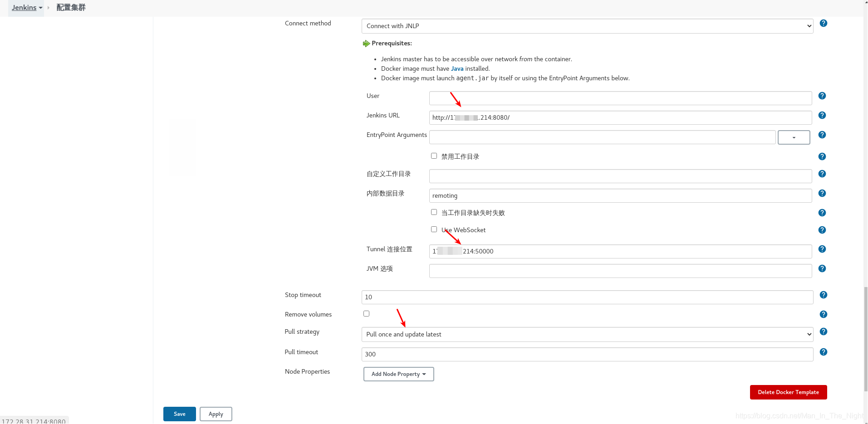Tick the 当工作目录缺失时失败 checkbox
868x424 pixels.
point(434,212)
